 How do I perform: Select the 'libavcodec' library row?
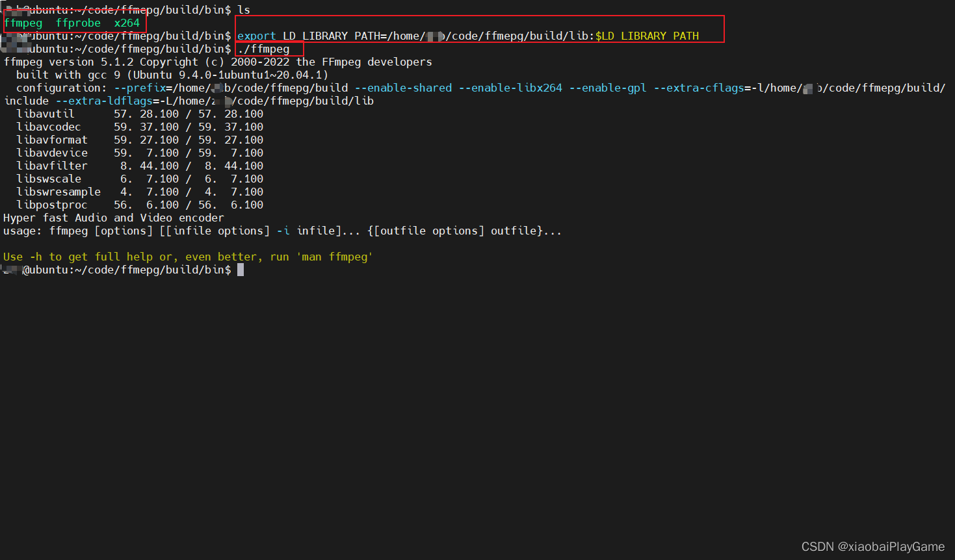click(140, 127)
